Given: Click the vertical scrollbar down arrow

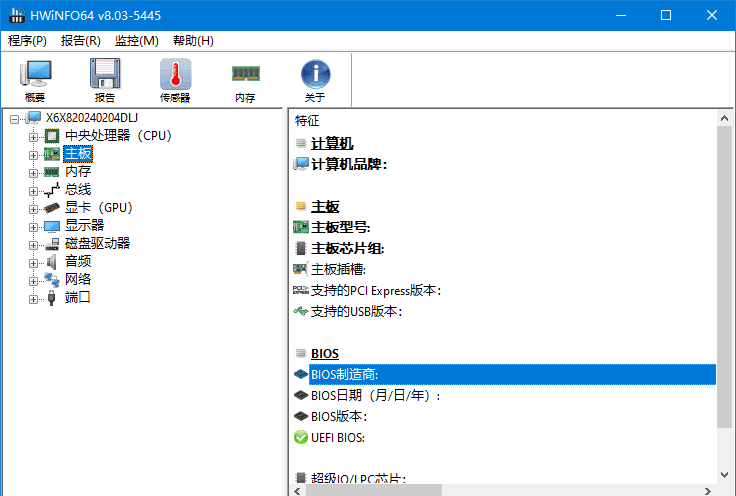Looking at the screenshot, I should point(724,475).
